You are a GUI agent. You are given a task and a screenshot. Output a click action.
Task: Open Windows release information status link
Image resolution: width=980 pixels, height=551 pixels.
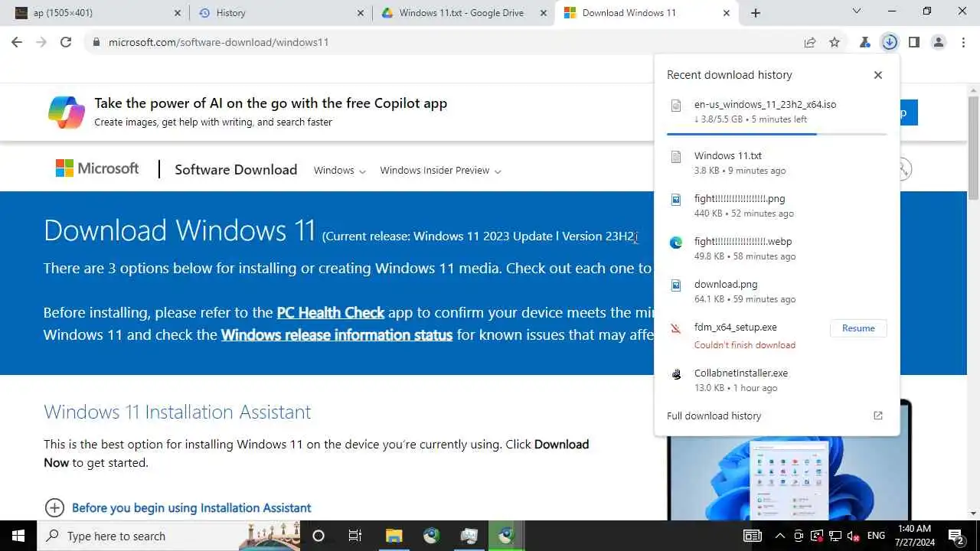coord(337,334)
